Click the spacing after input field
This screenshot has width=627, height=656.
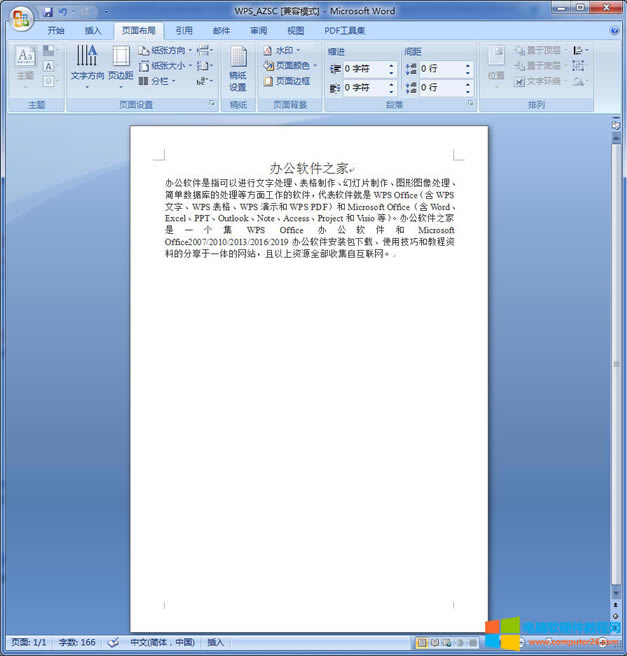(x=442, y=88)
